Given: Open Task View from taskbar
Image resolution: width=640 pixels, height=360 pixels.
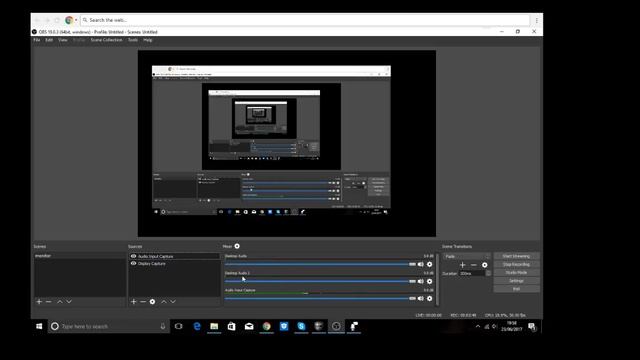Looking at the screenshot, I should 178,326.
